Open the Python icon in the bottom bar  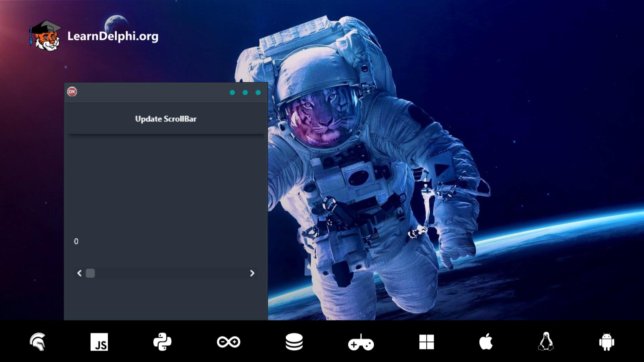click(x=163, y=342)
